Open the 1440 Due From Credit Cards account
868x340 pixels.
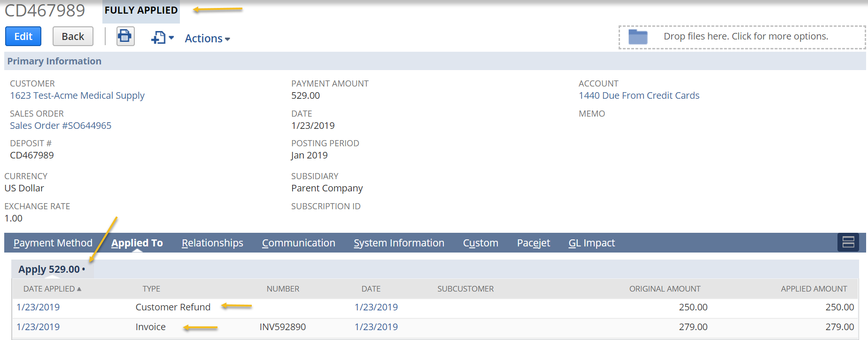pos(639,95)
